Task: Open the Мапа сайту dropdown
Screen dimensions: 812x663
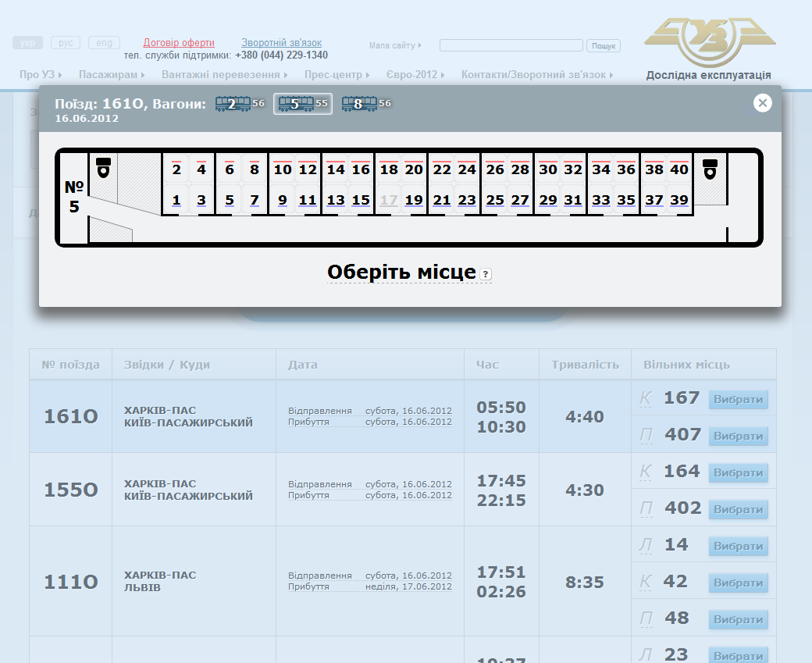Action: click(395, 45)
